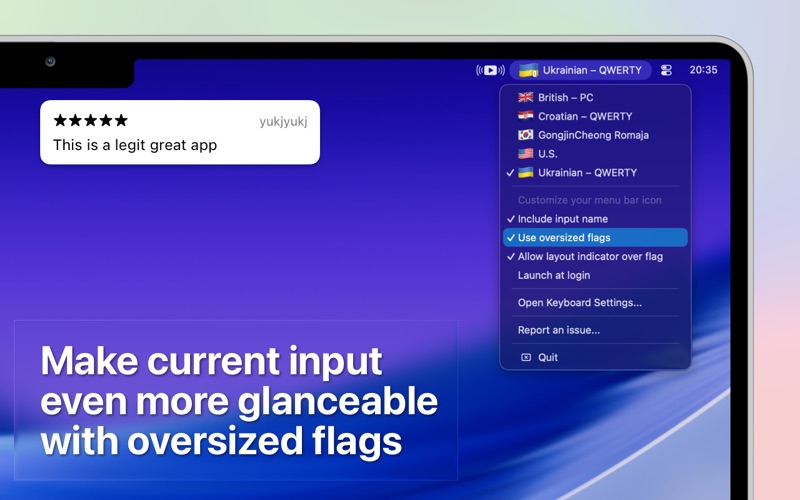Viewport: 800px width, 500px height.
Task: Click the five-star rating in review card
Action: (90, 120)
